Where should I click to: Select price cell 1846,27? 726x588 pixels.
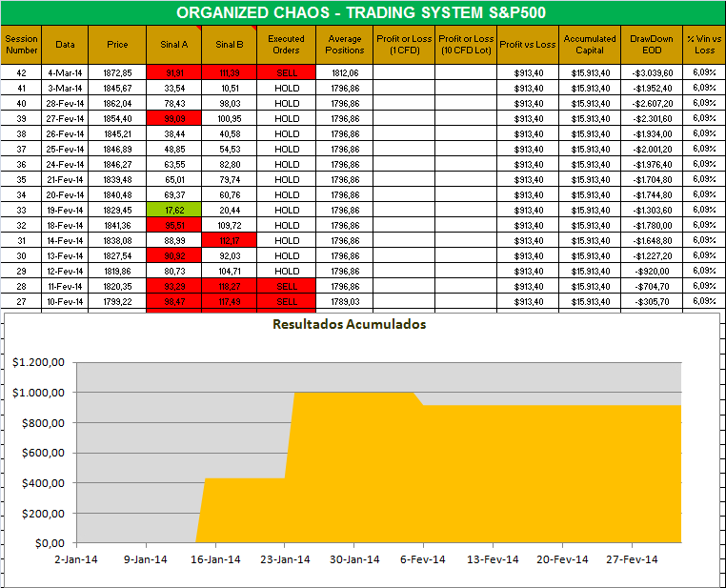117,164
